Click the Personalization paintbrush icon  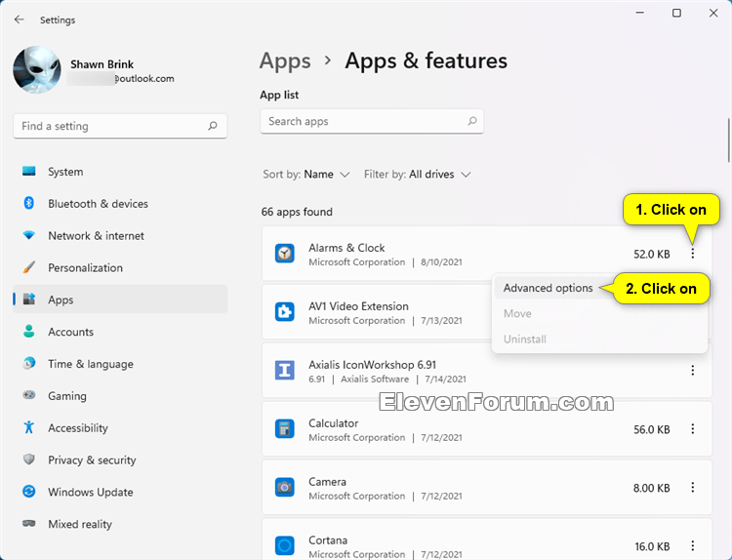(29, 267)
